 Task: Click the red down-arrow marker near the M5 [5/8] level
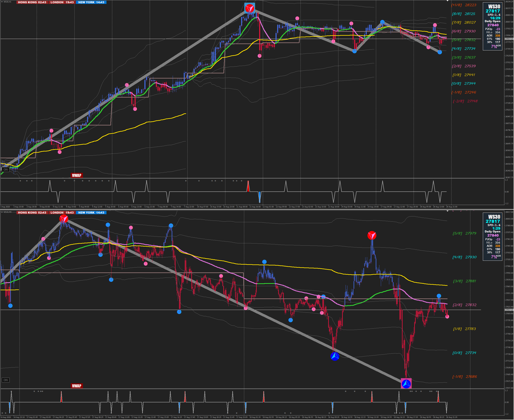(x=372, y=235)
